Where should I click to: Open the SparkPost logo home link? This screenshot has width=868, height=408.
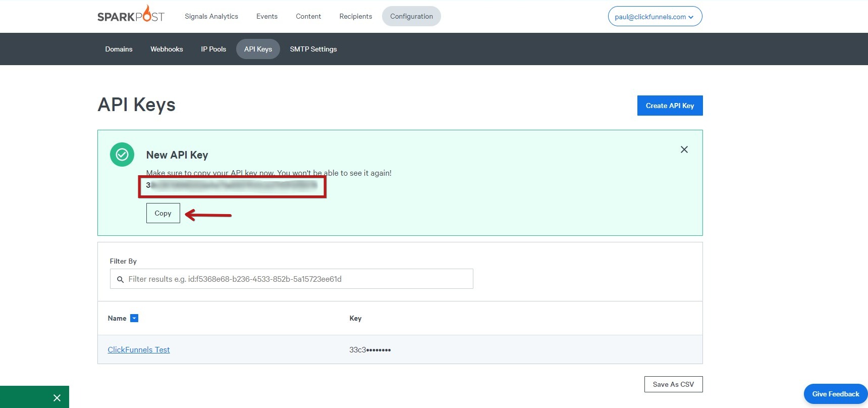click(131, 14)
